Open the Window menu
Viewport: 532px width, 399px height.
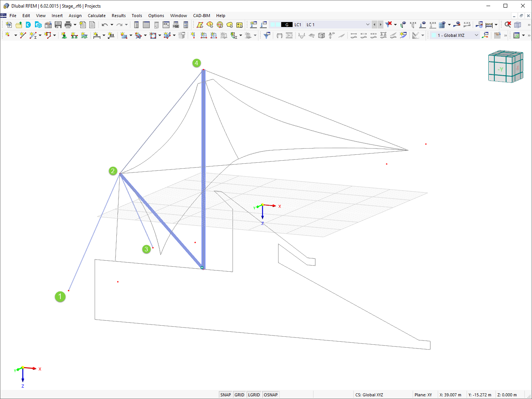pyautogui.click(x=179, y=16)
